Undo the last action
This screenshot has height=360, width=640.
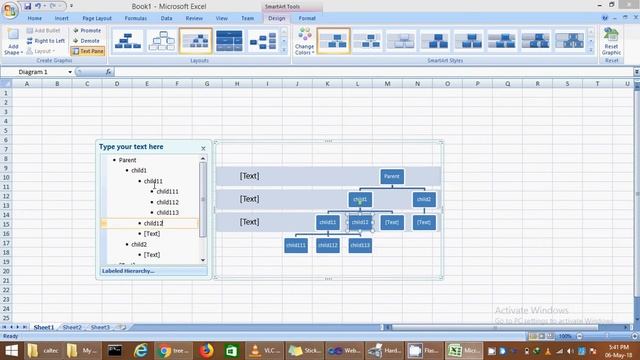(x=38, y=6)
